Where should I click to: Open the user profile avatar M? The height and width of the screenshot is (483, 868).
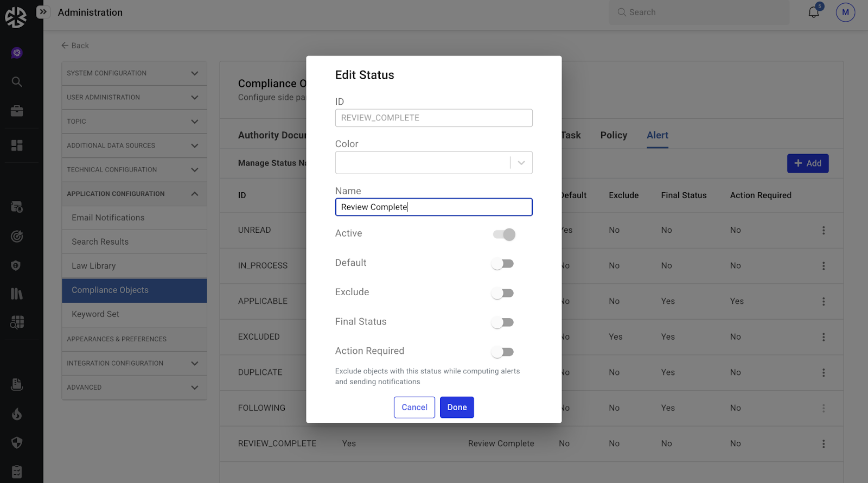click(x=845, y=12)
